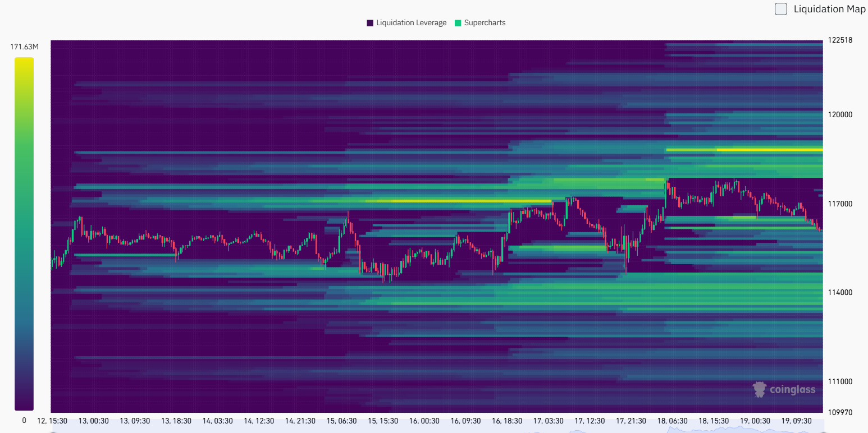Click the long yellow band near 117000
The height and width of the screenshot is (433, 868).
pos(472,201)
